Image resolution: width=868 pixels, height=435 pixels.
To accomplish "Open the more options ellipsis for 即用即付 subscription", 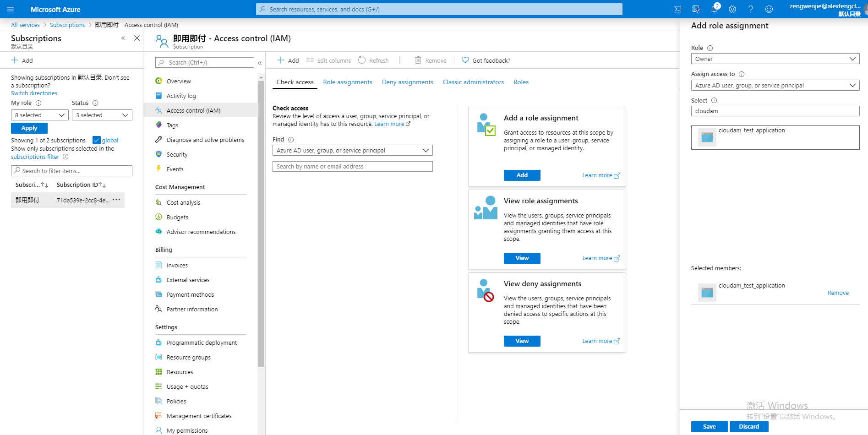I will 116,200.
